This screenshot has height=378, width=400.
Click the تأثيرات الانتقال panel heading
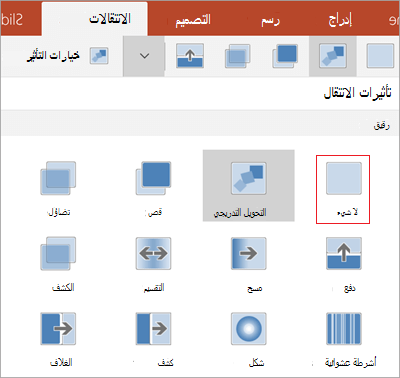357,93
